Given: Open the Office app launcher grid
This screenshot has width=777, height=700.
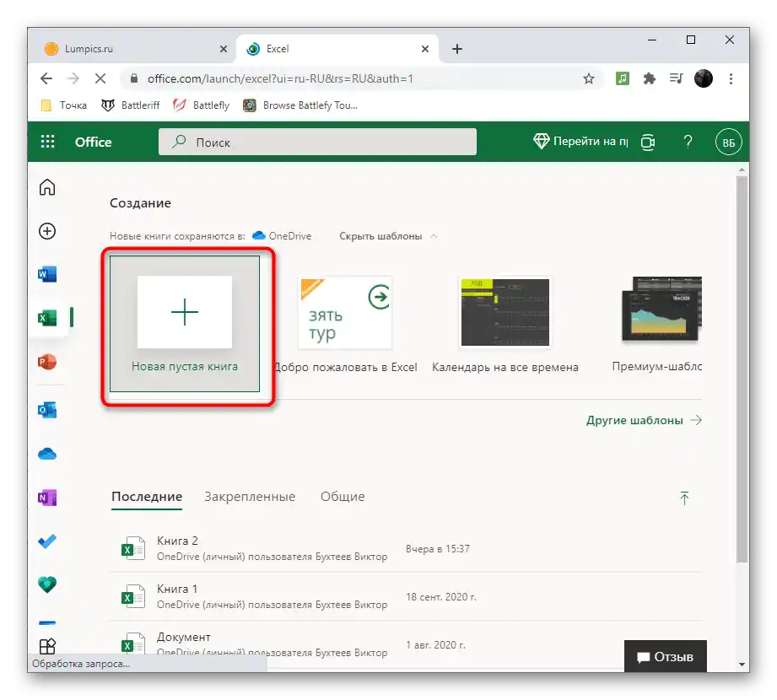Looking at the screenshot, I should point(47,142).
